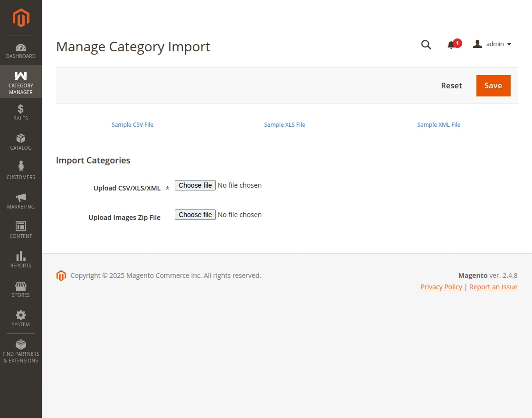Open the Customers section icon
This screenshot has width=532, height=418.
(x=20, y=171)
